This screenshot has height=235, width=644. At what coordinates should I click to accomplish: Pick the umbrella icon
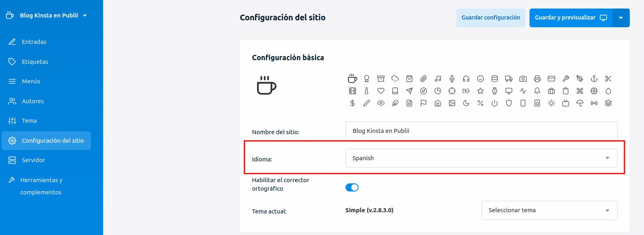coord(580,103)
